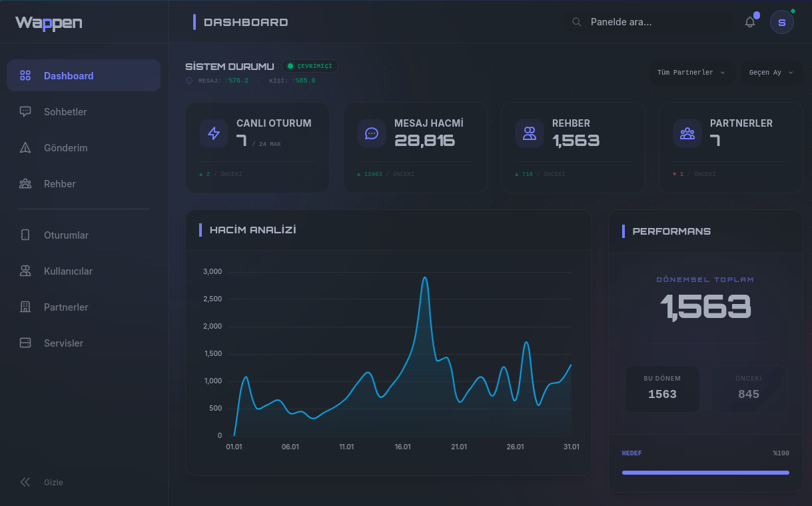812x506 pixels.
Task: Click the info icon beside MESAJ stat
Action: 189,81
